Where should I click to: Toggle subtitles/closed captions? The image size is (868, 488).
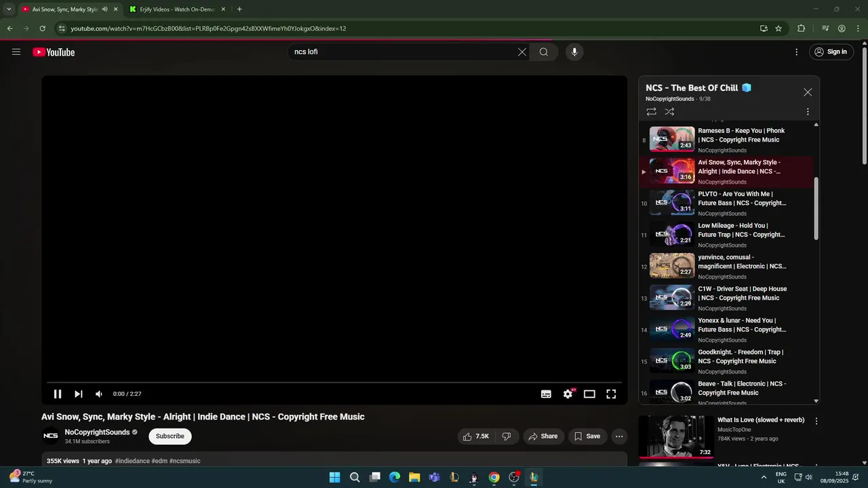[546, 394]
